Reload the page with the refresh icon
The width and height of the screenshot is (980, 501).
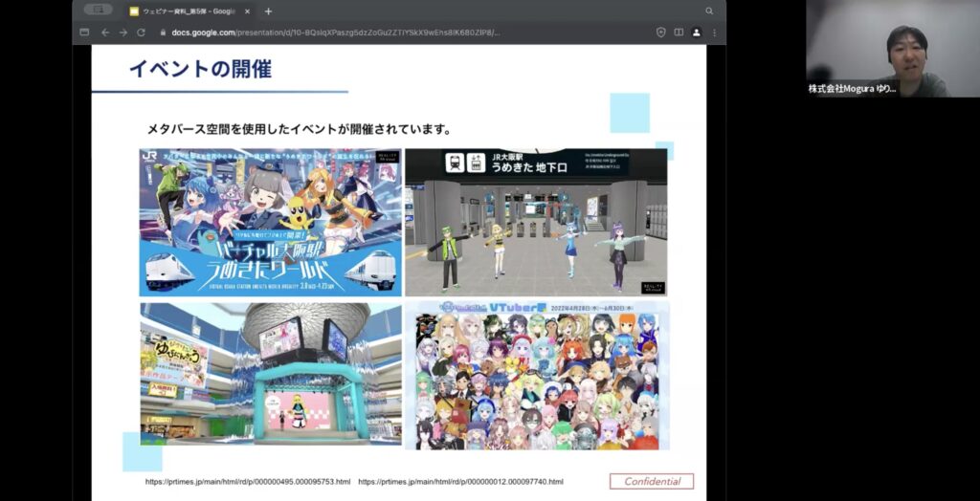click(142, 33)
